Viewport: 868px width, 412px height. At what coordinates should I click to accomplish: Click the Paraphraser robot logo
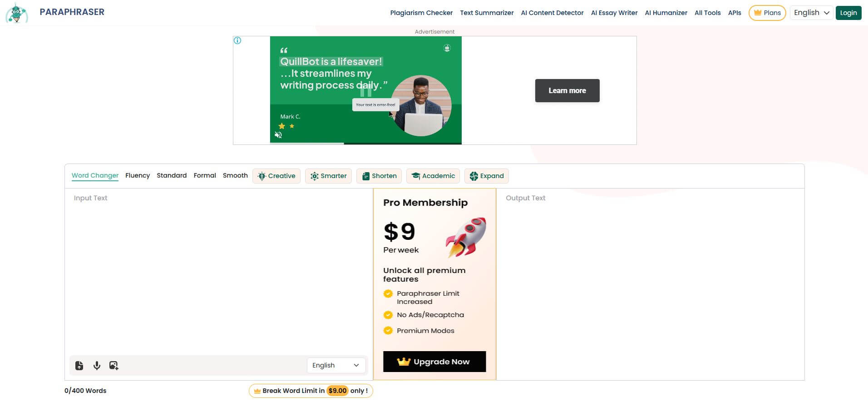[x=17, y=13]
